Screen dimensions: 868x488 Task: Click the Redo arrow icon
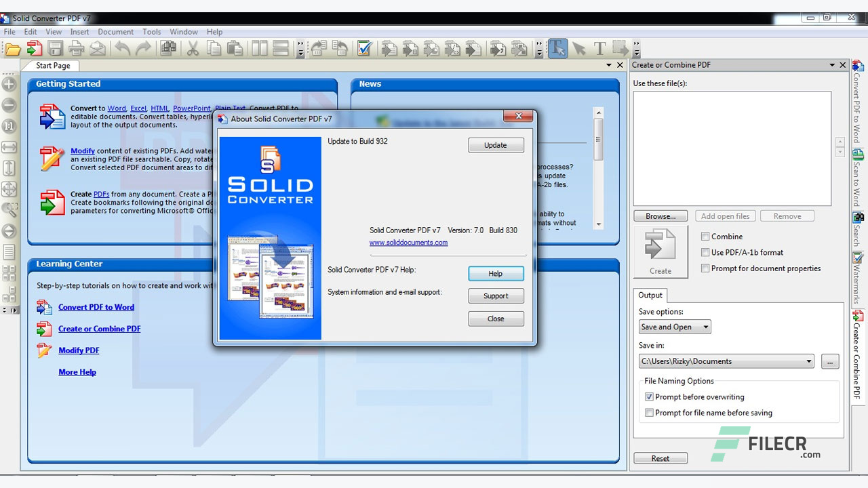143,49
